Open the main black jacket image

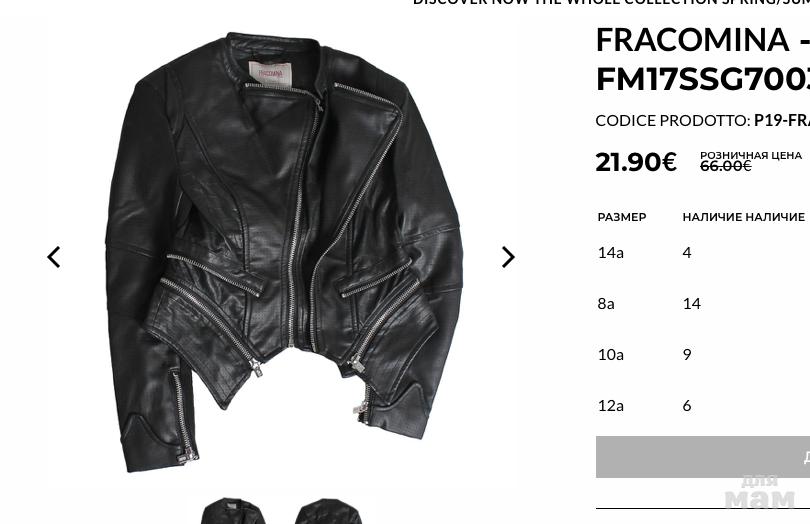pyautogui.click(x=284, y=253)
